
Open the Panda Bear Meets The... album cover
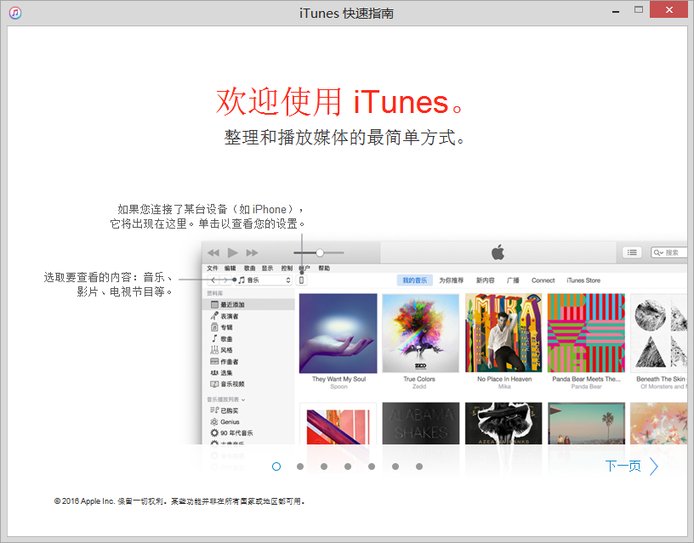[586, 333]
